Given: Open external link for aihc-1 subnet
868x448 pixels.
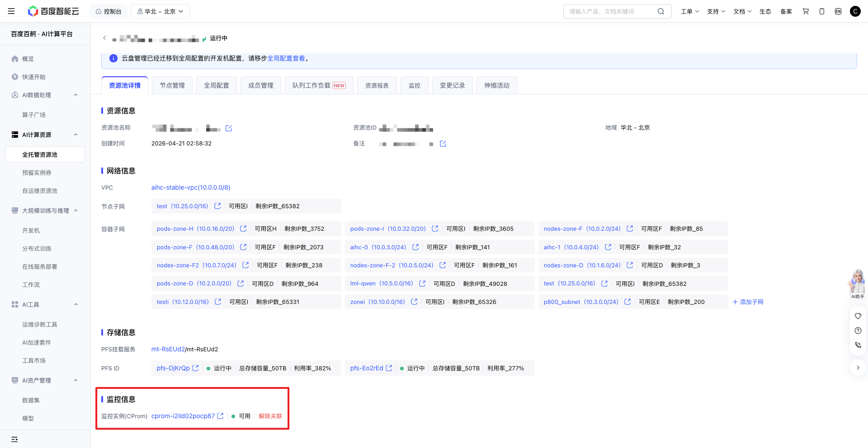Looking at the screenshot, I should pos(608,247).
